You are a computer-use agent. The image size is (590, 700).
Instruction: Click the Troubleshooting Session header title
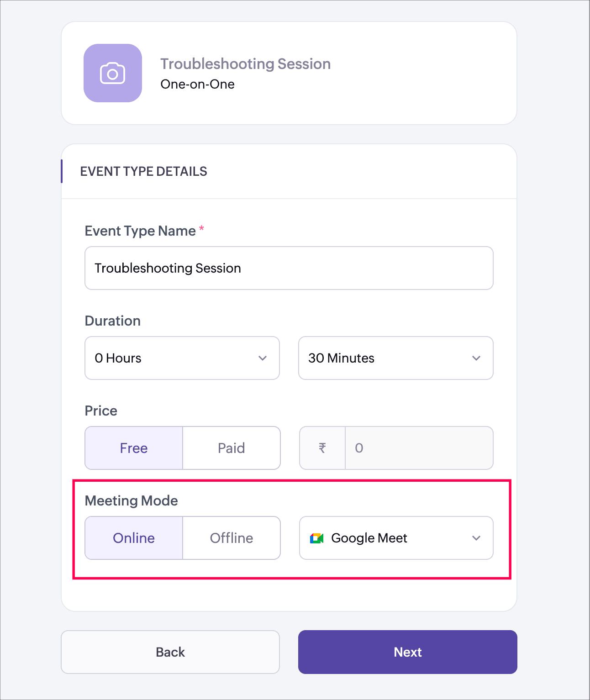point(246,64)
